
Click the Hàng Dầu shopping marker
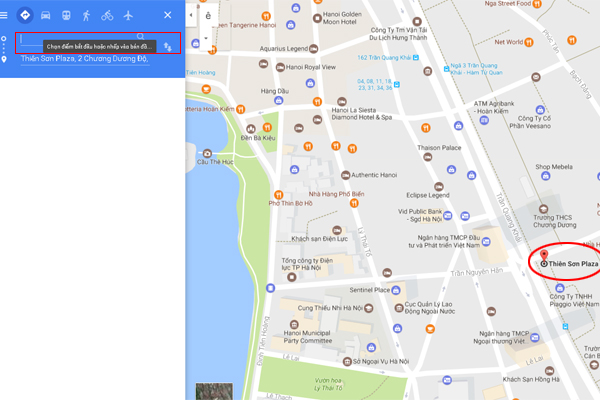click(x=279, y=101)
